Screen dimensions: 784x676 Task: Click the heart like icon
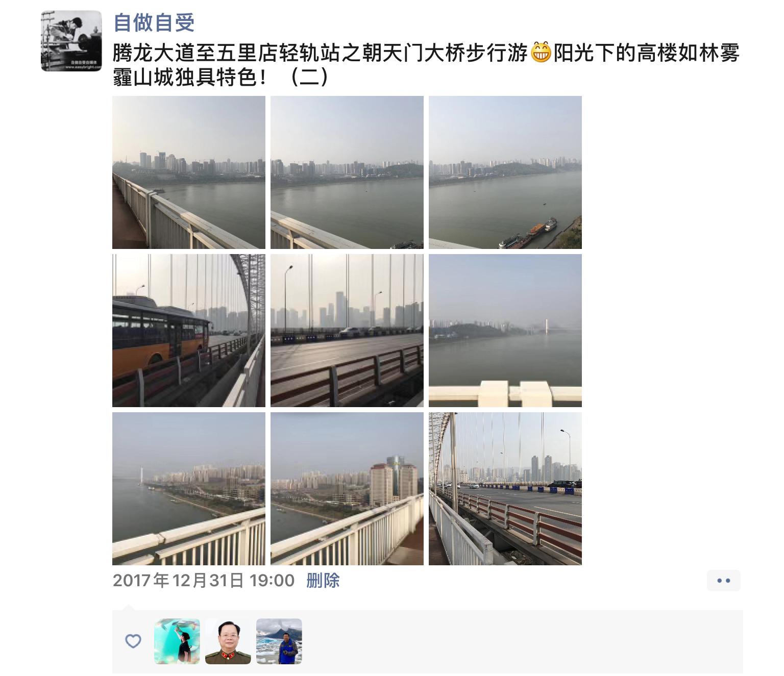click(133, 641)
